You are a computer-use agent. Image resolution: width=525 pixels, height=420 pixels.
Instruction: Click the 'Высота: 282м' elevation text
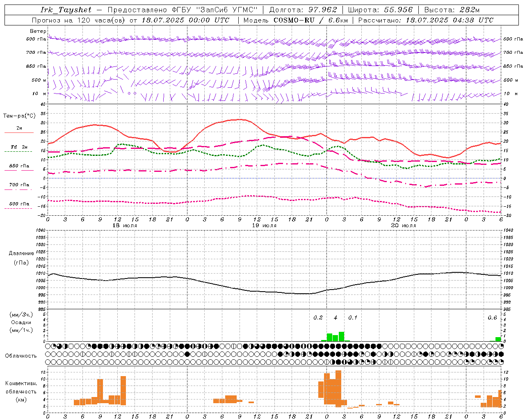click(452, 10)
